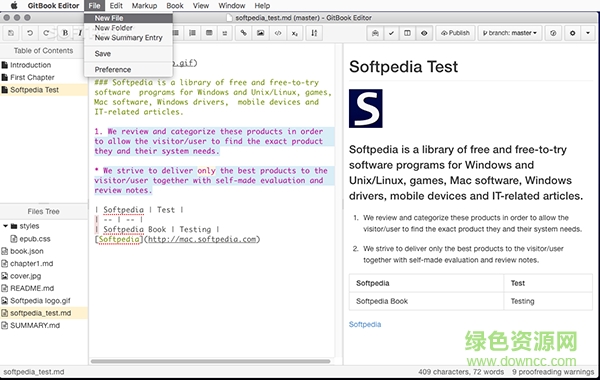Insert an image with the picture icon
Viewport: 600px width, 380px height.
pos(261,33)
